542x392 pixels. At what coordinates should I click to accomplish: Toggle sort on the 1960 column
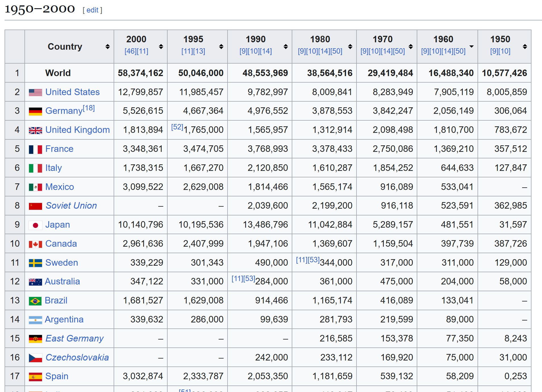click(x=471, y=47)
